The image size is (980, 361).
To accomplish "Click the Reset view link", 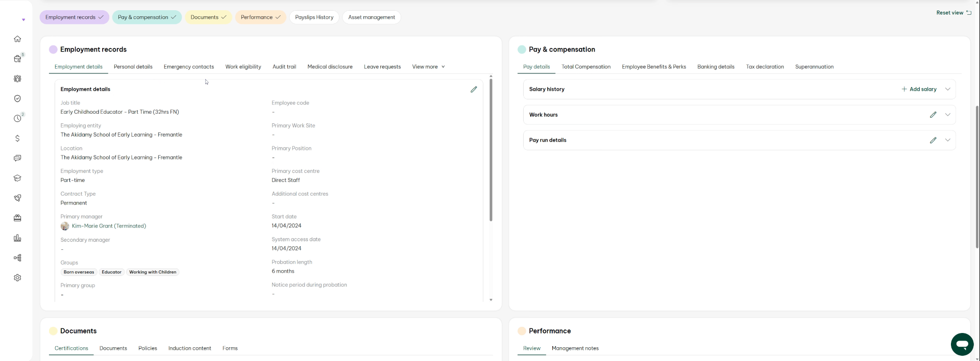I will [x=954, y=13].
